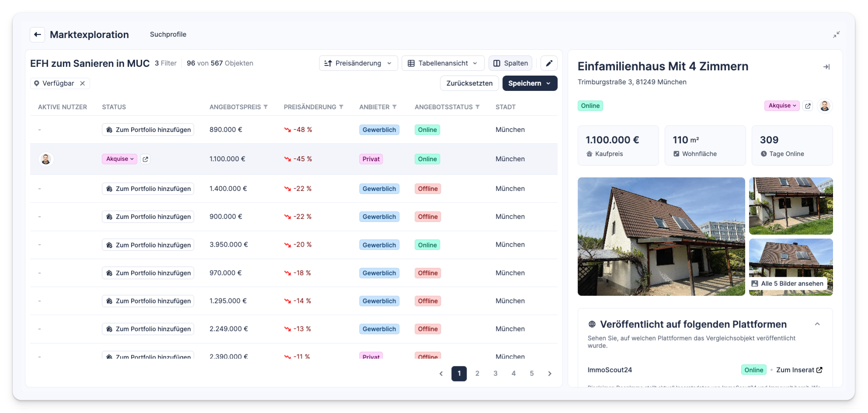Filter the Anbieter column

394,107
